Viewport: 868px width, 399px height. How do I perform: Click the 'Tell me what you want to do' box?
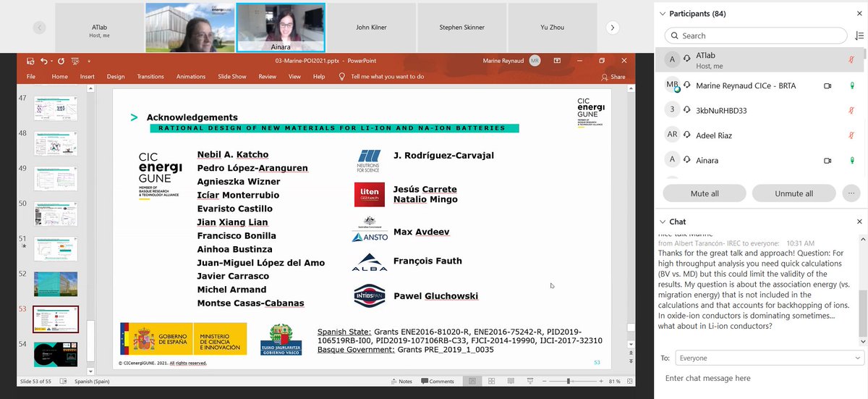point(381,77)
